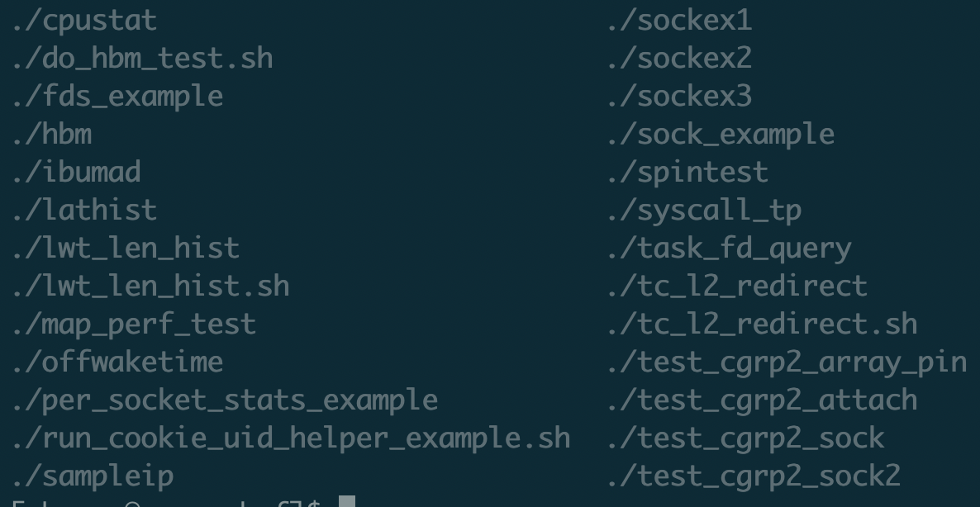Select the ./spintest file name
The width and height of the screenshot is (980, 507).
687,173
